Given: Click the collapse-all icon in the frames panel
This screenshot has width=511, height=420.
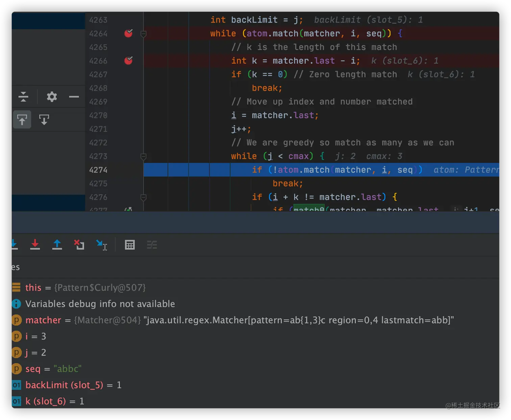Looking at the screenshot, I should tap(23, 97).
